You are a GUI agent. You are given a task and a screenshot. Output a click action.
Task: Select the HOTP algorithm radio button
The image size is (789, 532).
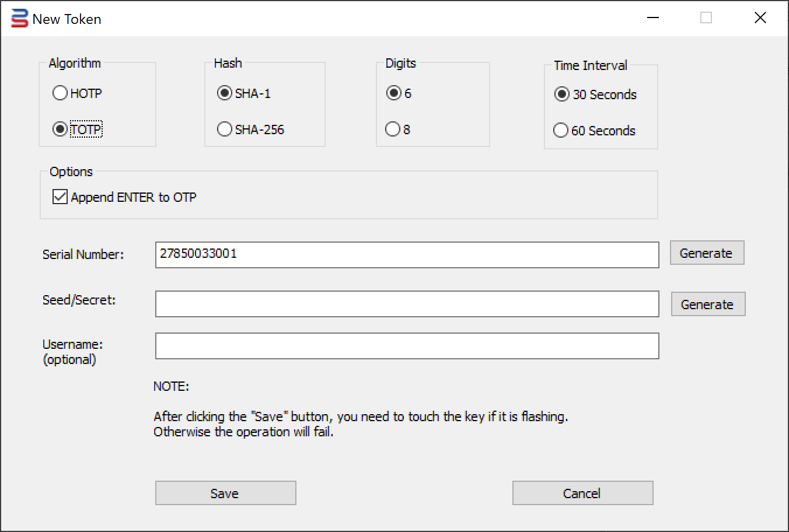point(60,93)
